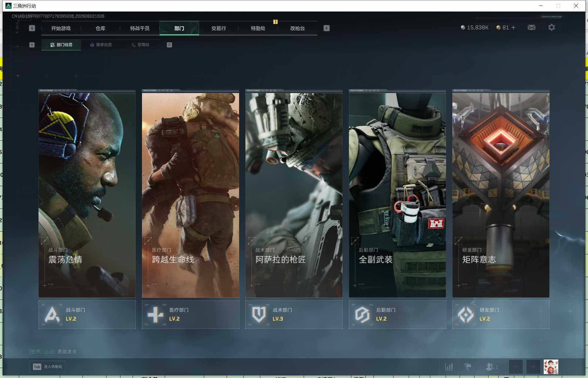Click the empty squad slot beside the avatar

(533, 367)
